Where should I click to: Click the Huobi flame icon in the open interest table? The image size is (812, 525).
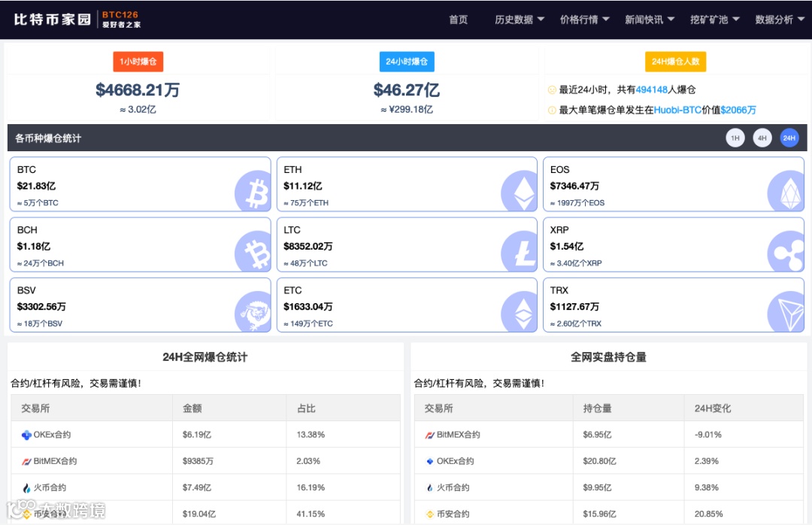(x=430, y=487)
